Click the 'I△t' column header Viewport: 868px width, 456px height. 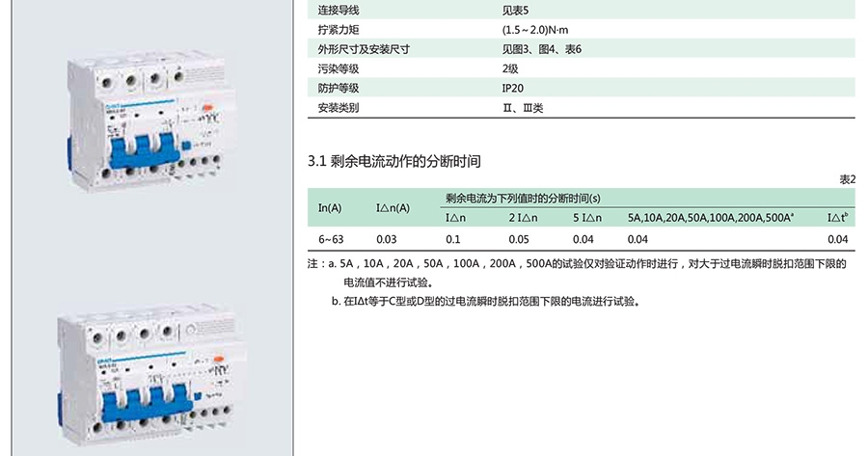[x=837, y=218]
